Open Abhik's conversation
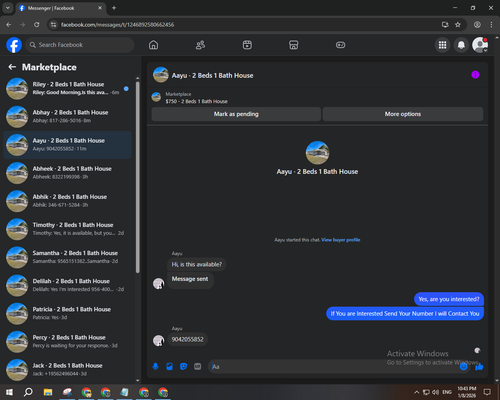The width and height of the screenshot is (500, 400). 68,201
